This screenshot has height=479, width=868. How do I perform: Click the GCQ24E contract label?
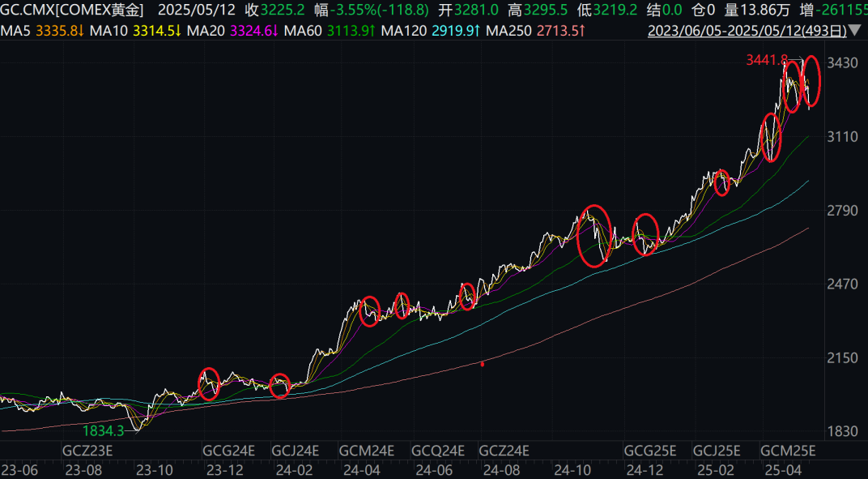pyautogui.click(x=438, y=450)
